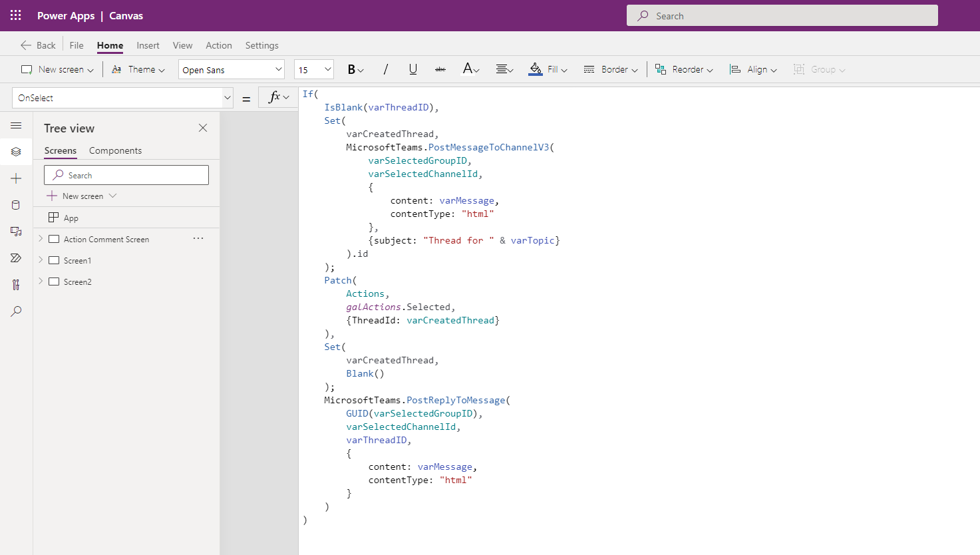Open the OnSelect property dropdown
The image size is (980, 555).
(x=227, y=98)
